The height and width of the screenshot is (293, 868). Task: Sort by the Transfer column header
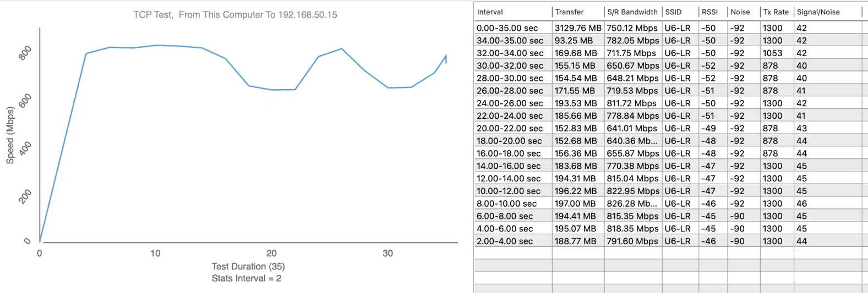pyautogui.click(x=569, y=12)
